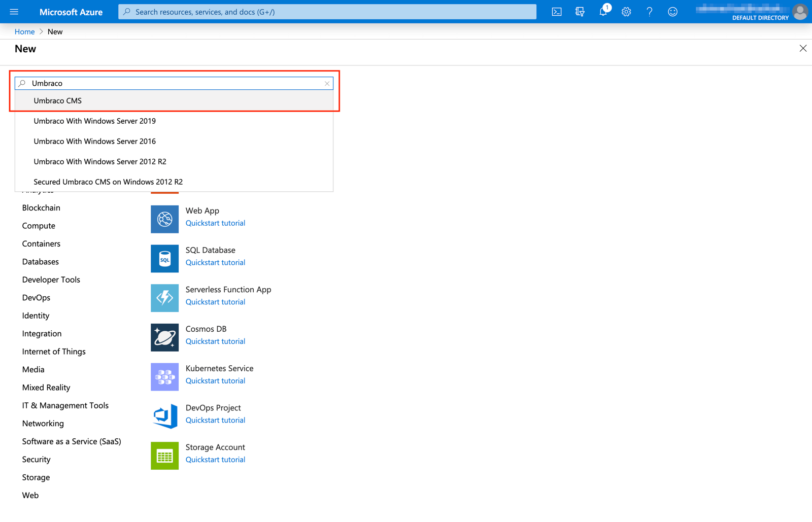
Task: Open Cosmos DB Quickstart tutorial link
Action: (x=215, y=341)
